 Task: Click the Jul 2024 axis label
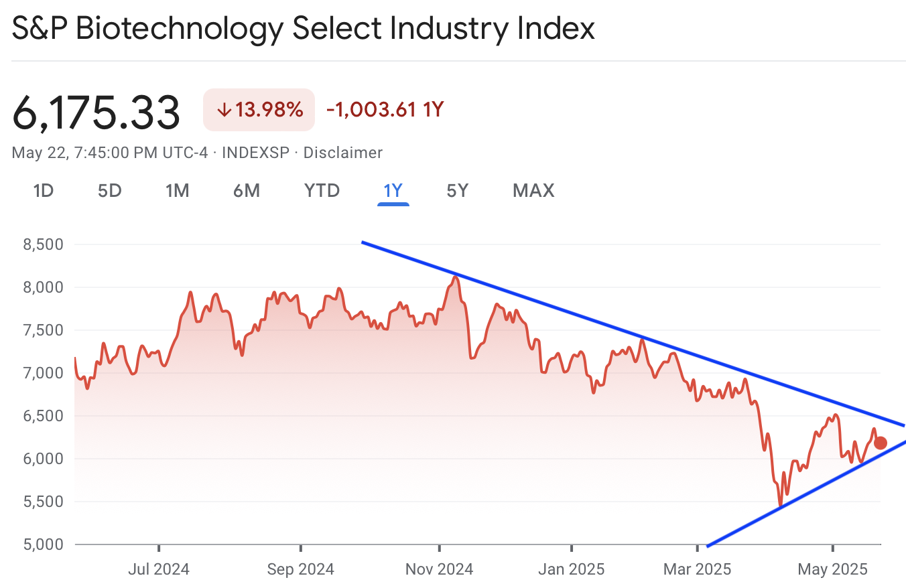pos(159,570)
